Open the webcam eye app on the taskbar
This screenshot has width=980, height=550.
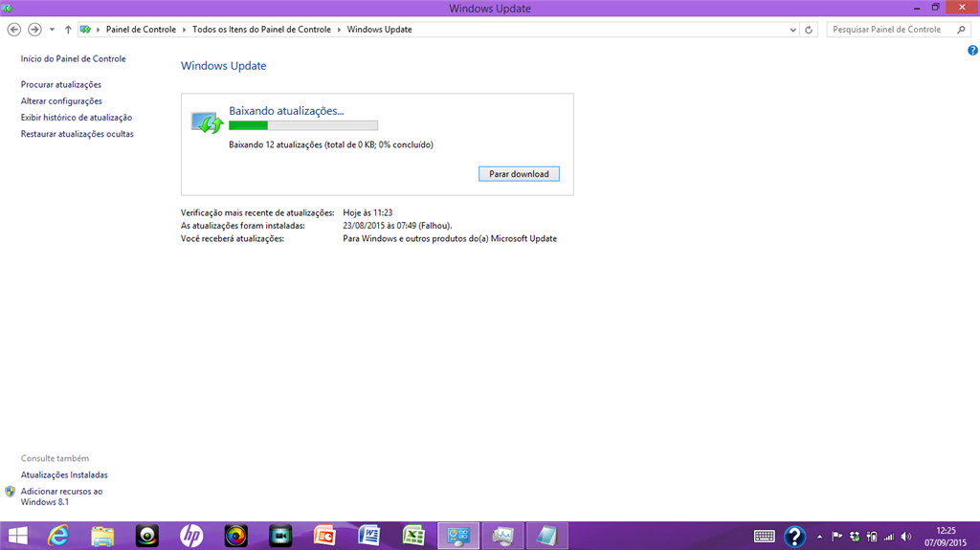click(146, 536)
